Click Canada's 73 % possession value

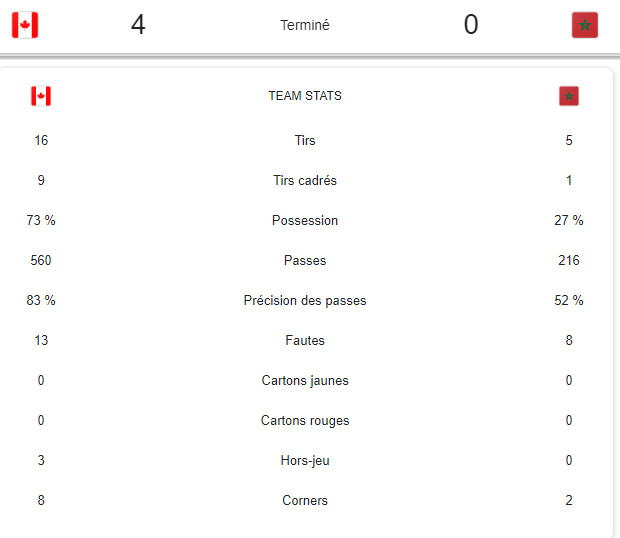click(x=41, y=221)
